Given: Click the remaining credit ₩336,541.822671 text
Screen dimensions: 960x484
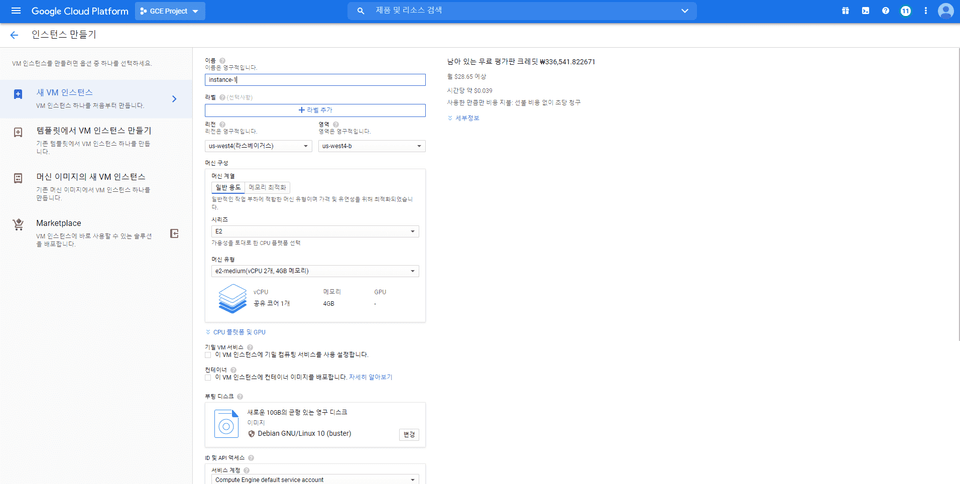Looking at the screenshot, I should click(522, 62).
